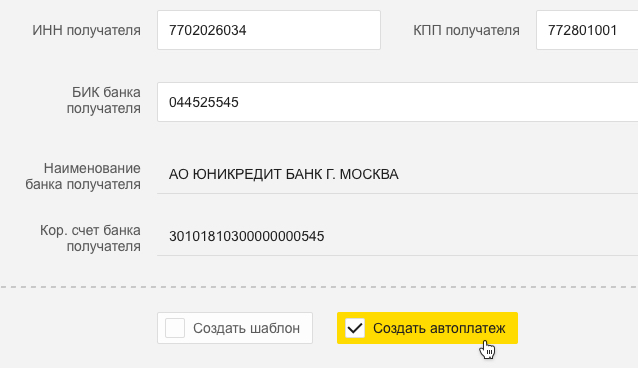Focus the КПП получателя input field
The image size is (638, 368).
[x=587, y=30]
